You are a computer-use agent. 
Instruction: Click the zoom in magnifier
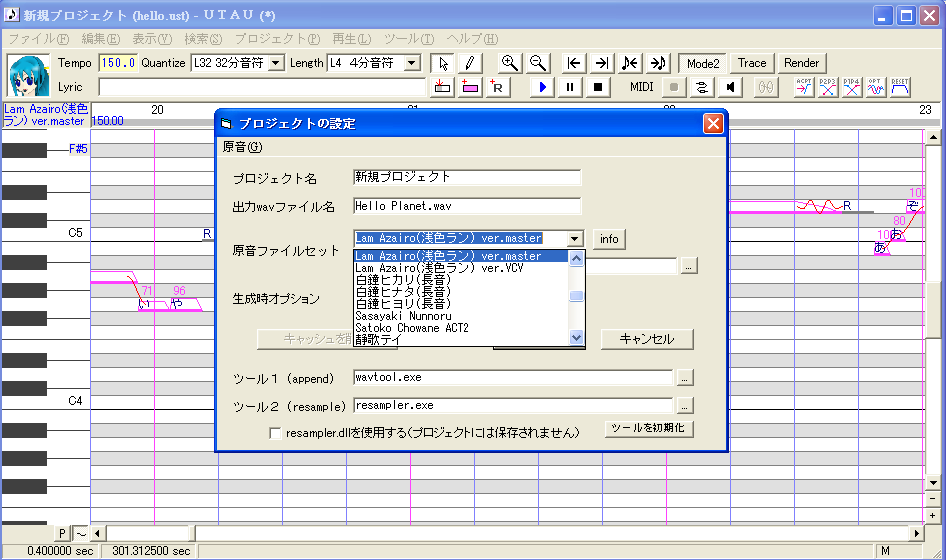[x=509, y=63]
